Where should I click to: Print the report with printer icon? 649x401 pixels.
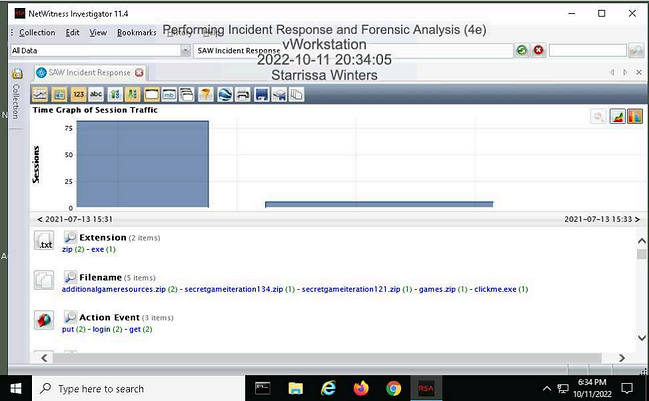pos(243,95)
